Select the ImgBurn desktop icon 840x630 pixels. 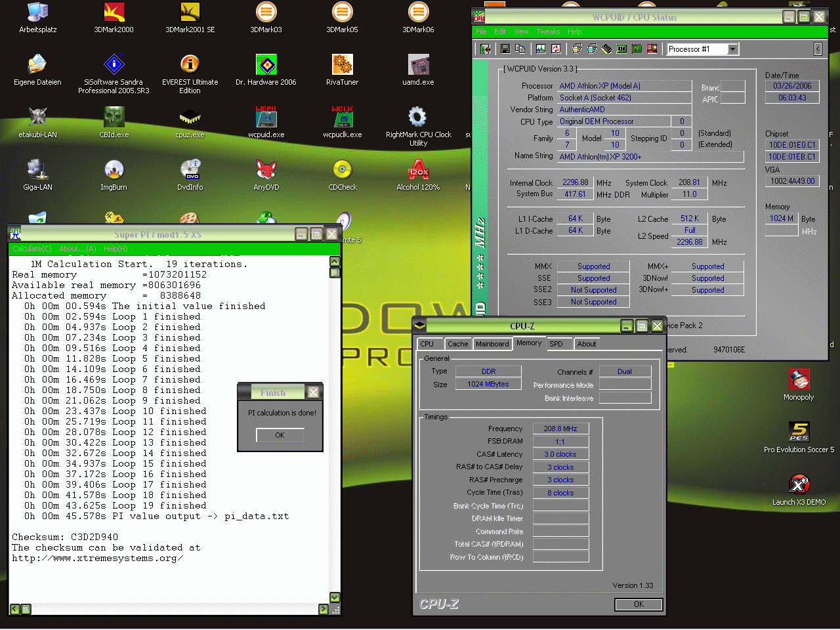coord(114,175)
